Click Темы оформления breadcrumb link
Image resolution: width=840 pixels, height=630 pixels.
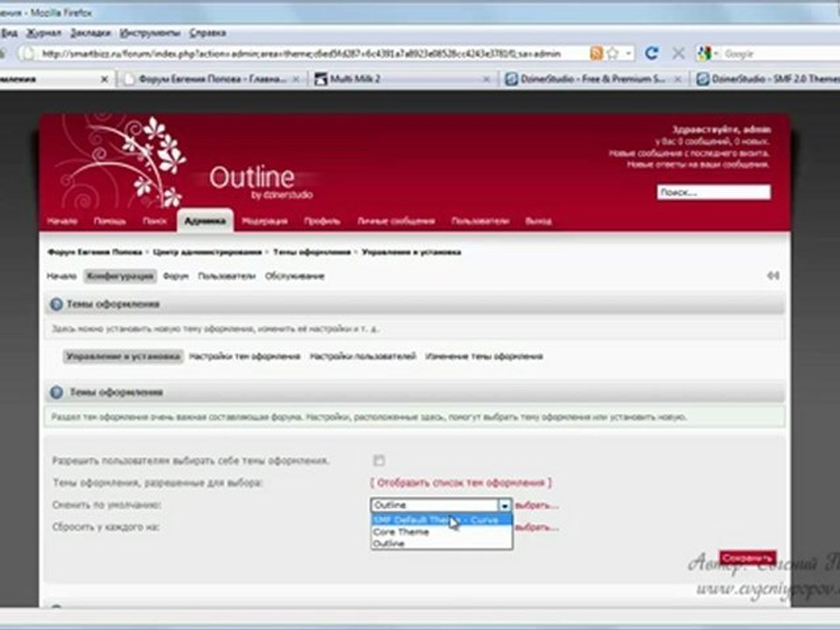tap(312, 252)
